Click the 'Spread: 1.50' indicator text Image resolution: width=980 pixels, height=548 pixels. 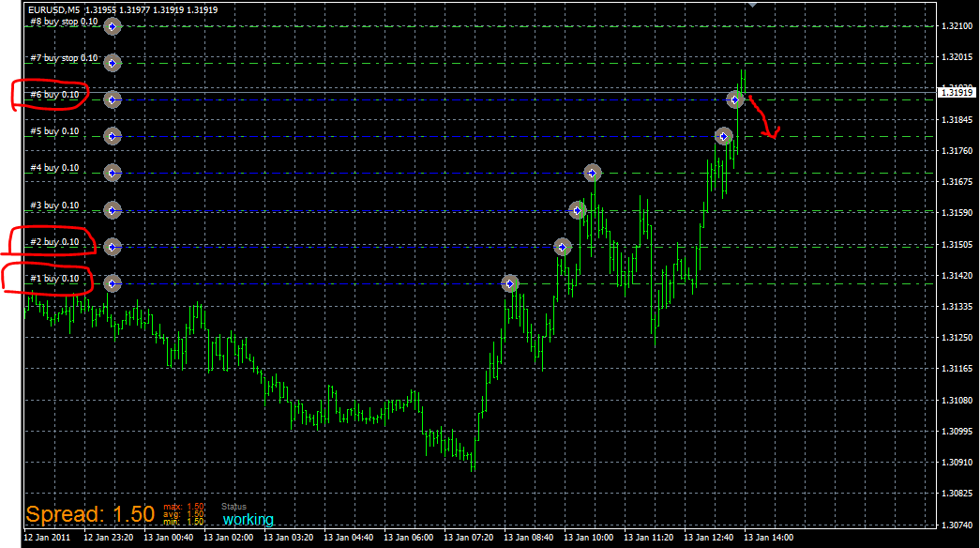90,514
